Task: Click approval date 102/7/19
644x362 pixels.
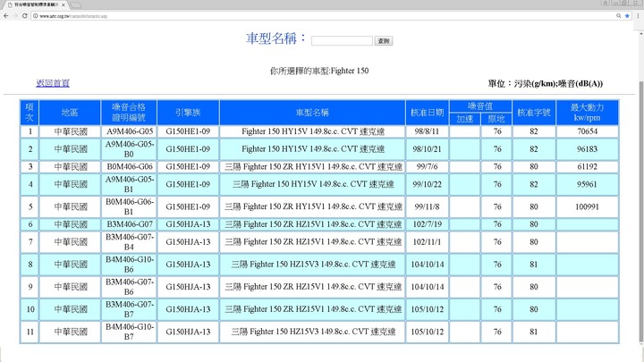Action: 428,224
